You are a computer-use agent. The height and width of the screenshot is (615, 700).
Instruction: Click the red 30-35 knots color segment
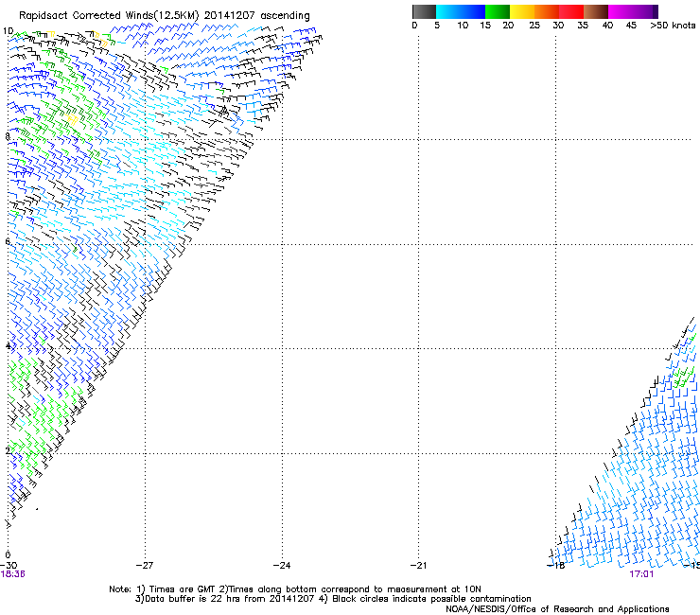[571, 11]
